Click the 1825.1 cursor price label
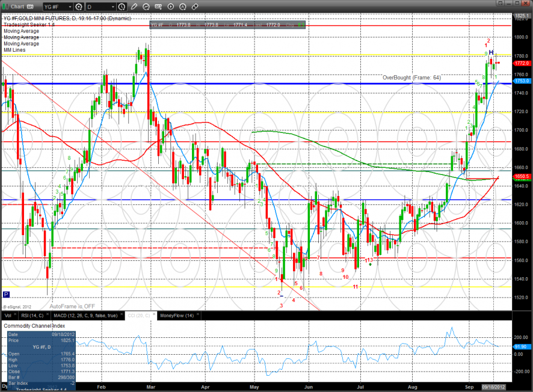Image resolution: width=533 pixels, height=392 pixels. tap(522, 16)
